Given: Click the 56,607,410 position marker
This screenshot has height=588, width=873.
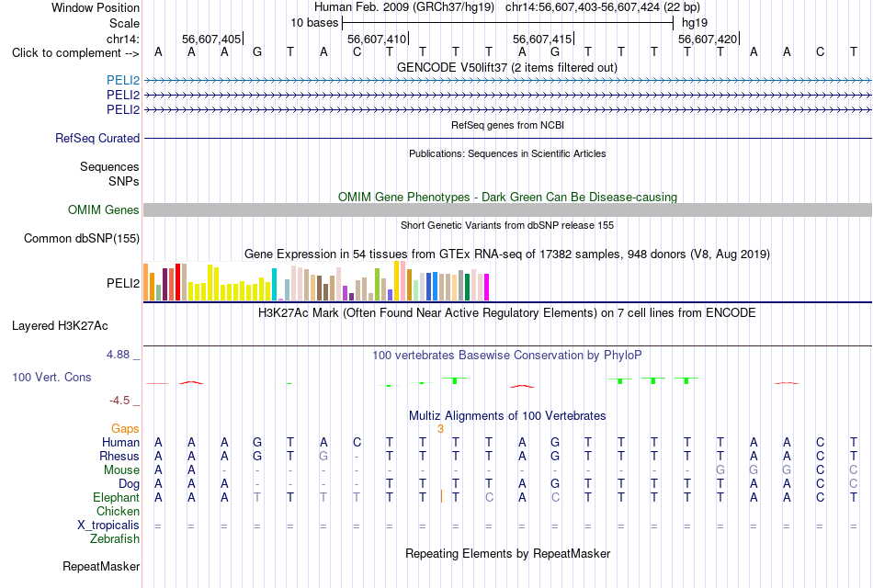Looking at the screenshot, I should pos(377,39).
